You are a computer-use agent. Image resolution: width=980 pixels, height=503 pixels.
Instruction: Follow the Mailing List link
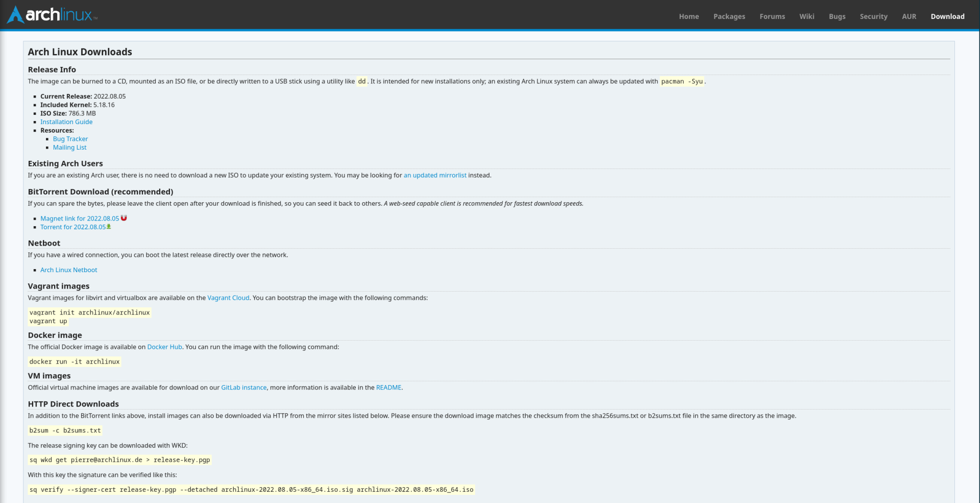[x=70, y=148]
